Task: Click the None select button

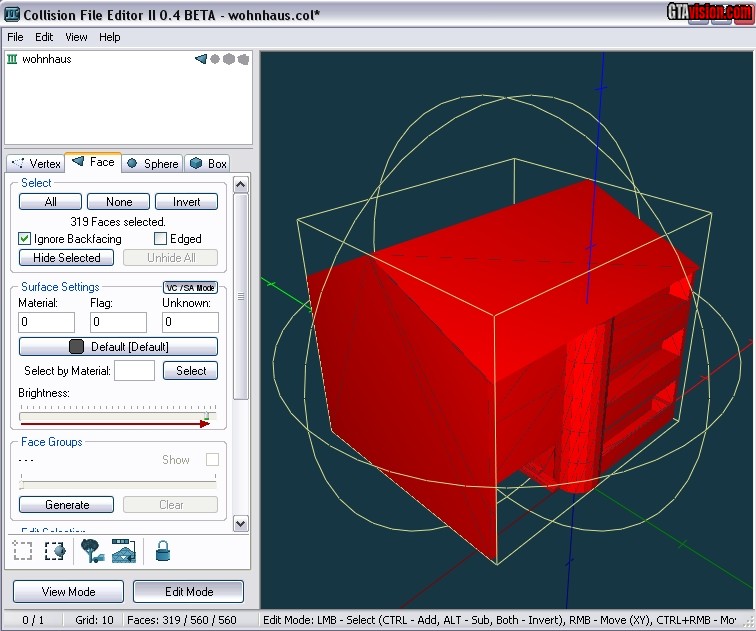Action: 119,201
